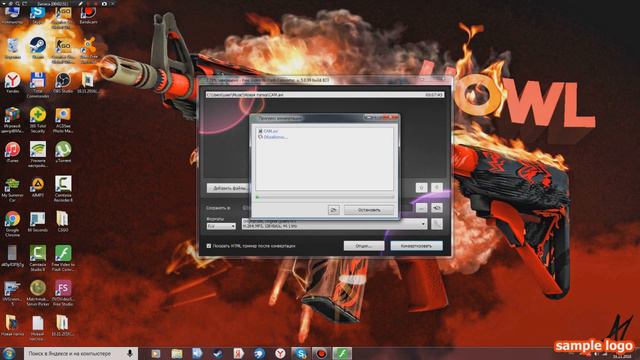Viewport: 640px width, 360px height.
Task: Click the Конвертировать button
Action: [x=416, y=246]
